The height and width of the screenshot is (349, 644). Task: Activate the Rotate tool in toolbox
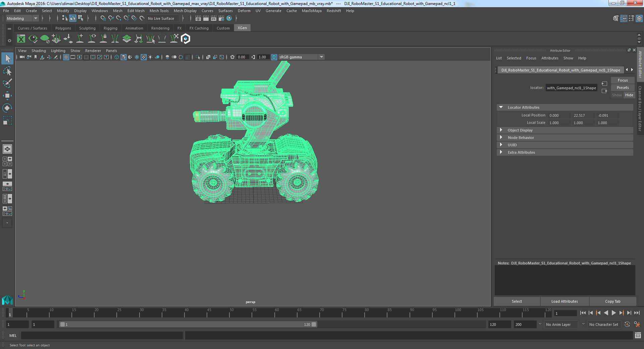click(x=7, y=108)
